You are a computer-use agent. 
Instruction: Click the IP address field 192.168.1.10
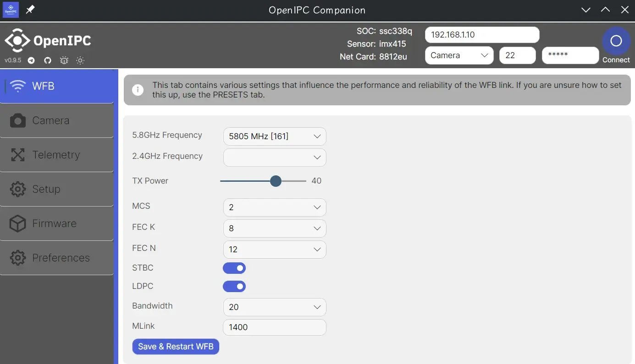(x=482, y=35)
